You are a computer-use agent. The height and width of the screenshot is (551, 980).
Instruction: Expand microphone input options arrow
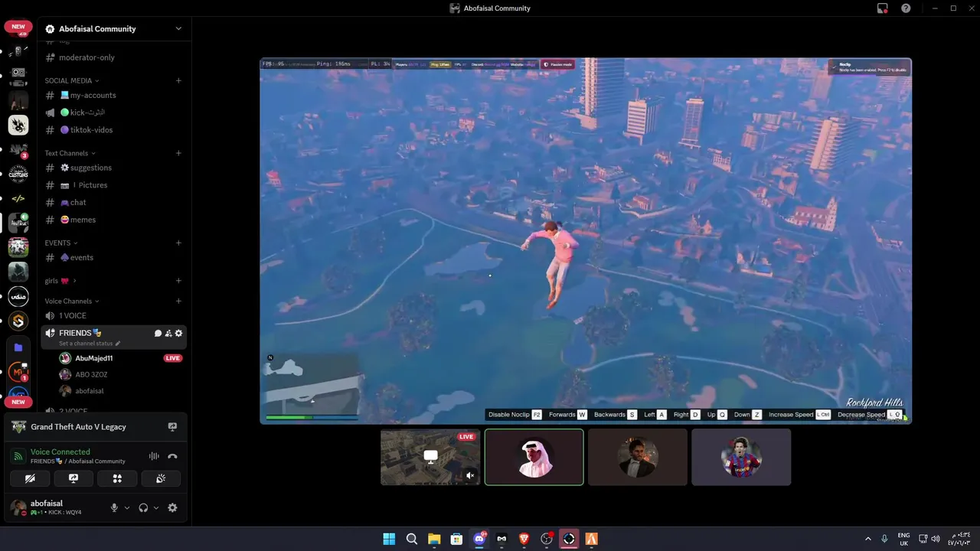pos(127,507)
